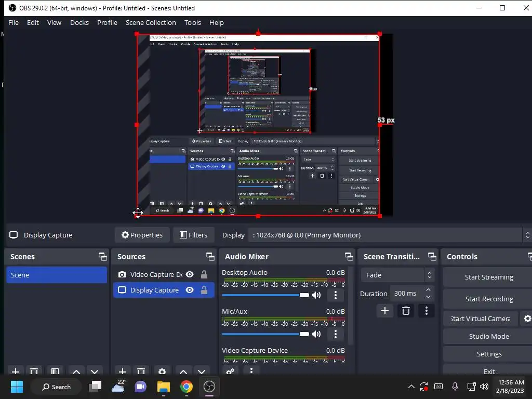Screen dimensions: 532x399
Task: Undock the Sources panel
Action: (x=210, y=257)
